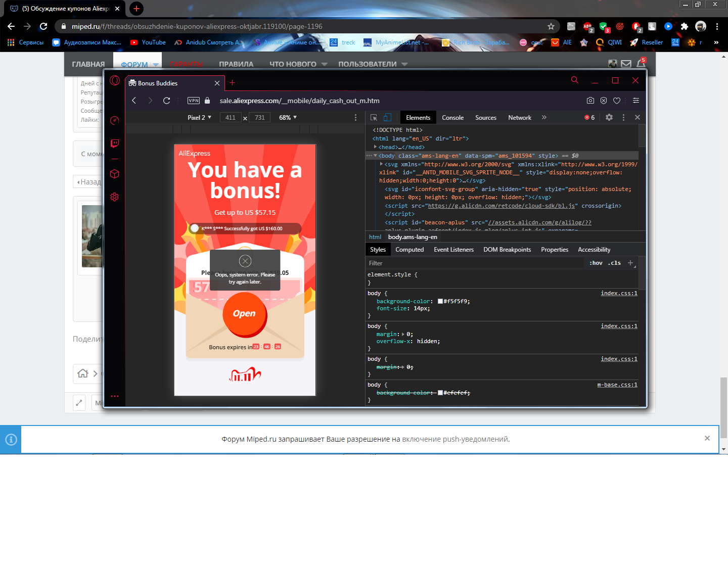
Task: Open DevTools customize three-dot menu
Action: tap(623, 117)
